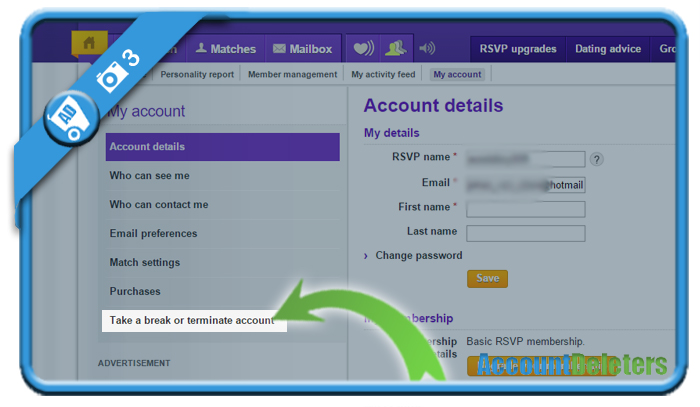
Task: Open Email preferences
Action: (222, 233)
